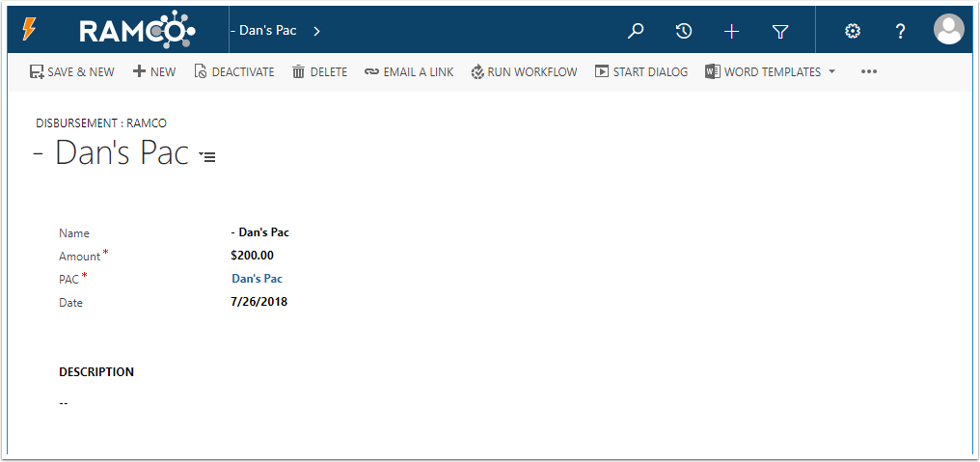The height and width of the screenshot is (462, 980).
Task: Click the Amount value $200.00
Action: pos(252,255)
